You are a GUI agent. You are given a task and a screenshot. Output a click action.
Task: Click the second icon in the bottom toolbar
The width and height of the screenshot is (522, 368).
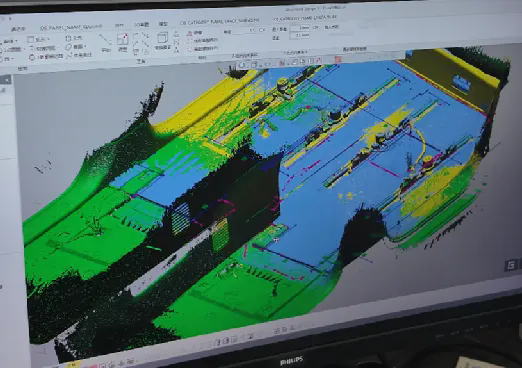pyautogui.click(x=226, y=340)
